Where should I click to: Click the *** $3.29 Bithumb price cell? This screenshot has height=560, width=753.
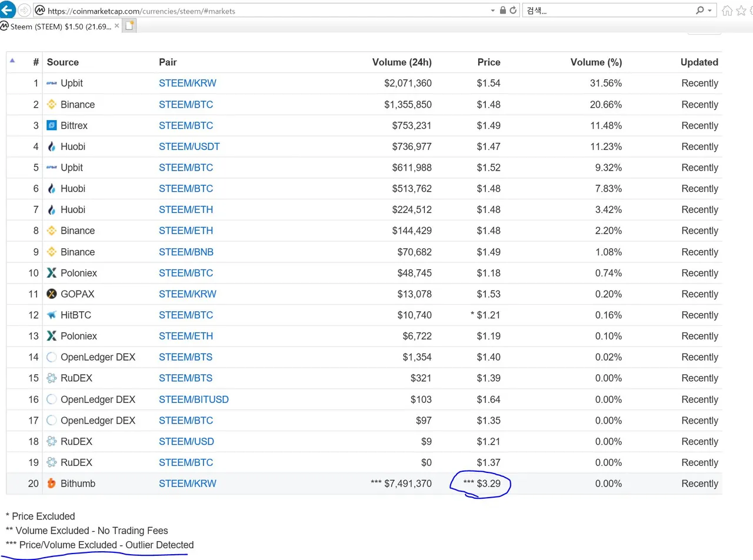tap(482, 484)
